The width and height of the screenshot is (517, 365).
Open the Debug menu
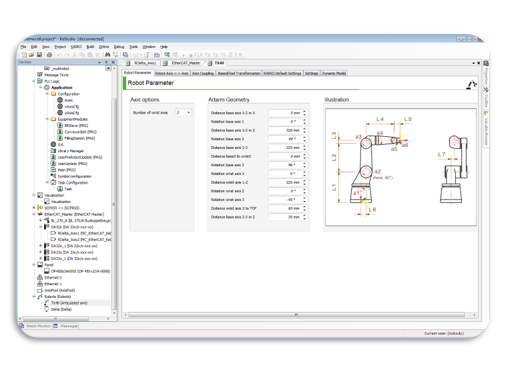[x=119, y=47]
